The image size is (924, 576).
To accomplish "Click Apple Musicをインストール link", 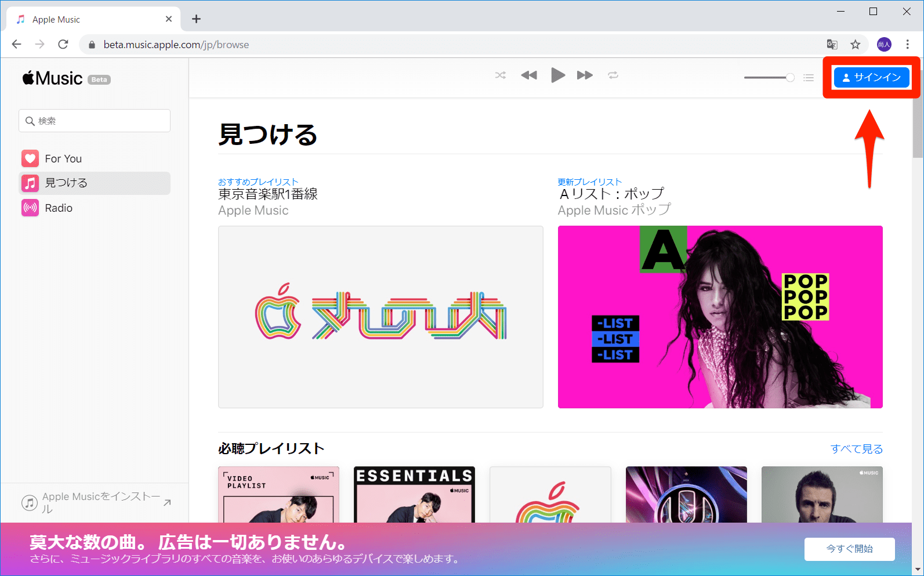I will point(101,502).
